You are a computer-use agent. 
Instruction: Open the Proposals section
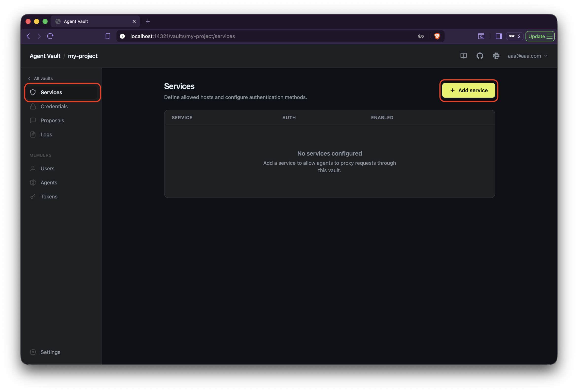pyautogui.click(x=52, y=121)
